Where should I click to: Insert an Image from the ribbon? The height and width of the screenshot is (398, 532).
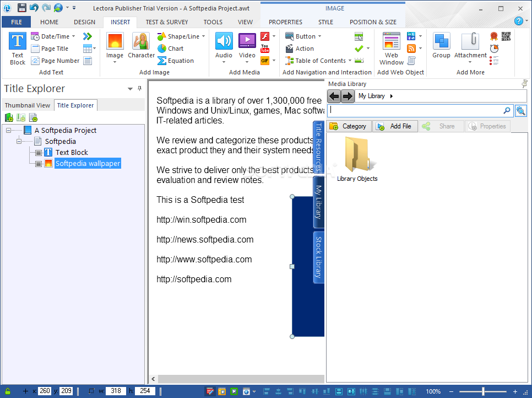click(x=115, y=47)
